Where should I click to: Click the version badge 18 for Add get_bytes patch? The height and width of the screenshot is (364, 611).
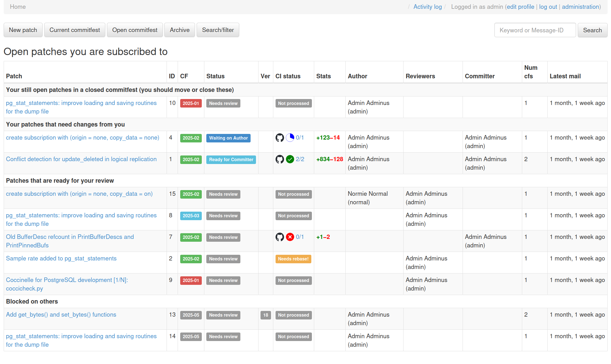[x=266, y=315]
